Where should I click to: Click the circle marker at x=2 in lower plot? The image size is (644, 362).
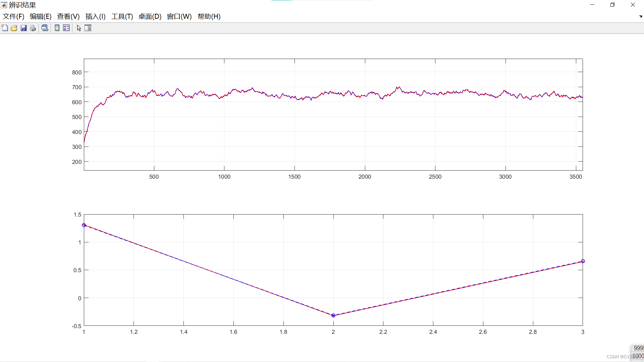coord(333,315)
